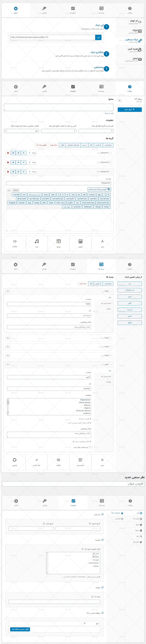Click the افزودن عنوان title input field
Screen dimensions: 146x644
tap(73, 484)
